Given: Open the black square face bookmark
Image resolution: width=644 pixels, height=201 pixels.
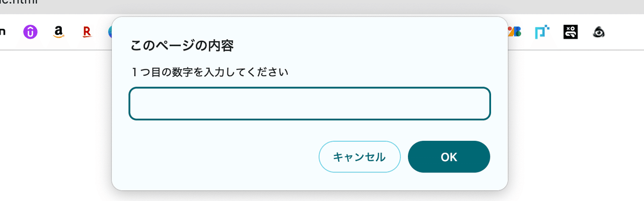Looking at the screenshot, I should click(570, 32).
